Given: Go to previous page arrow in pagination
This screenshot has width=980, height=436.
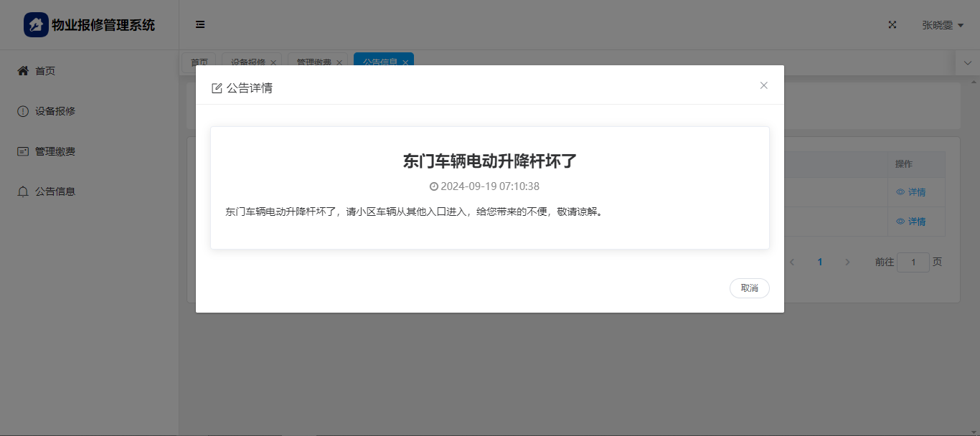Looking at the screenshot, I should (x=792, y=262).
